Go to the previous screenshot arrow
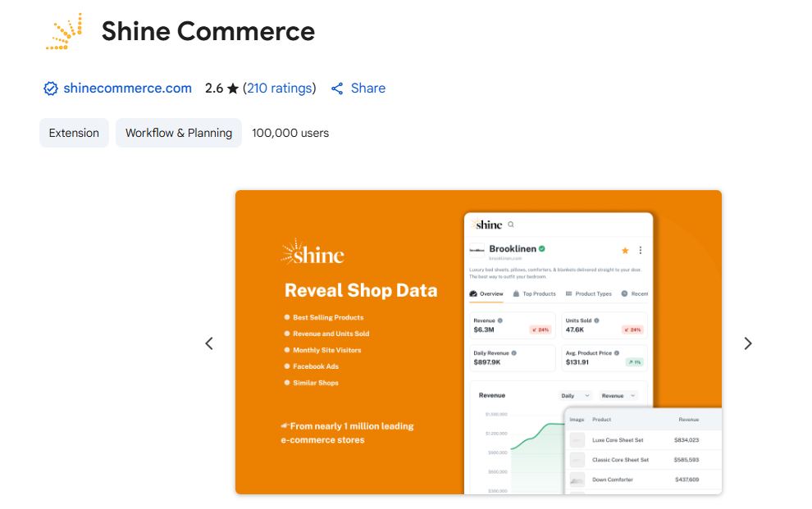 point(209,343)
